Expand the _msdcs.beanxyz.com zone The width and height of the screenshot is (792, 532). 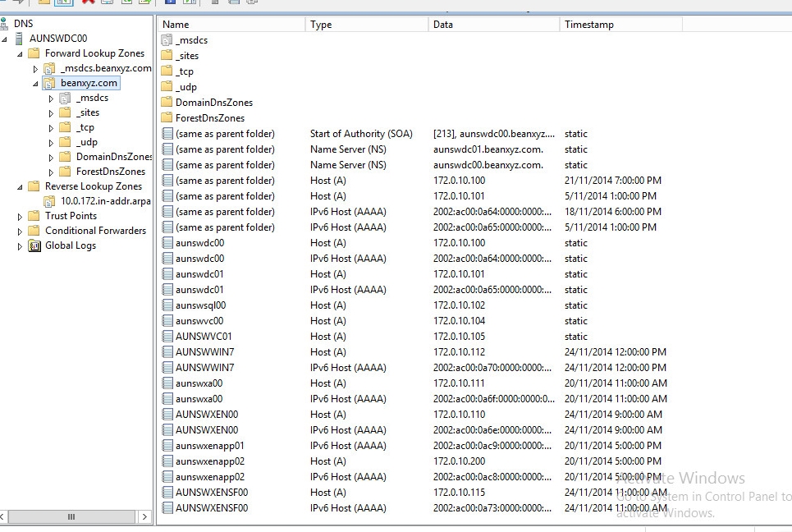35,69
